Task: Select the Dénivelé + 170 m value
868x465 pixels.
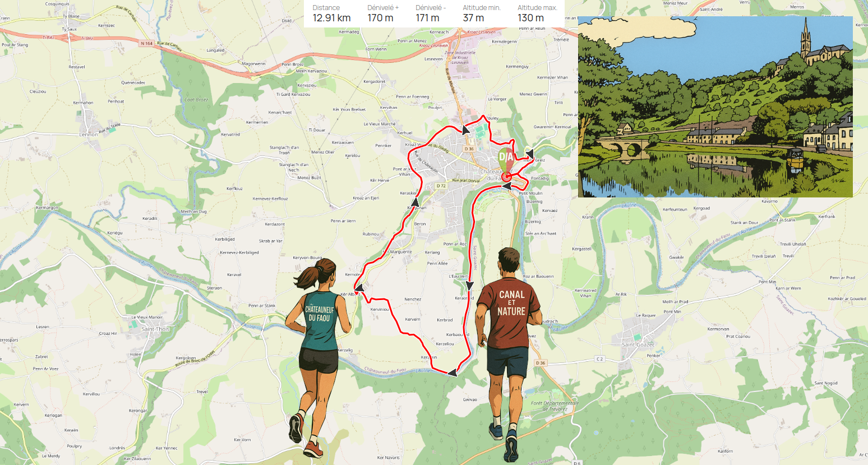Action: (383, 13)
